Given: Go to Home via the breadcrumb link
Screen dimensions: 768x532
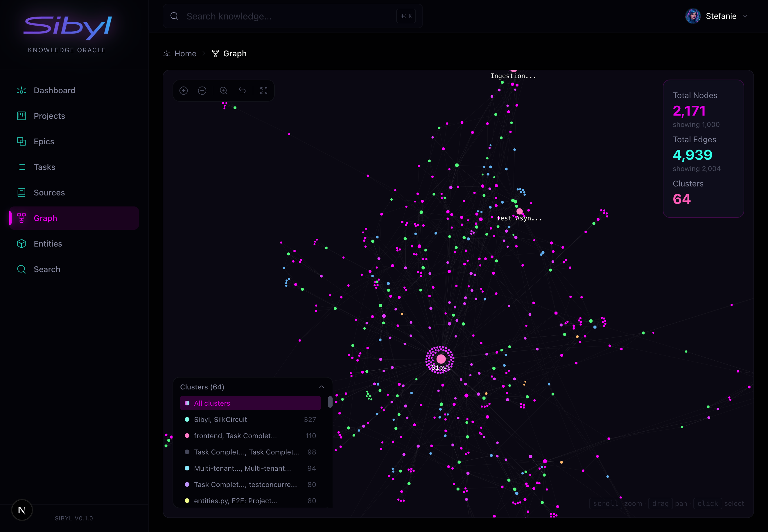Looking at the screenshot, I should [185, 53].
